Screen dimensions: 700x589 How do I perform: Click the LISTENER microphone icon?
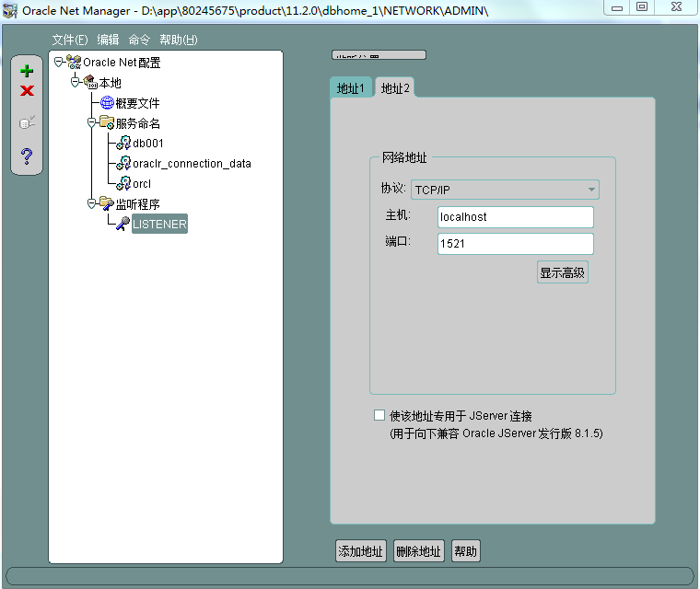123,224
